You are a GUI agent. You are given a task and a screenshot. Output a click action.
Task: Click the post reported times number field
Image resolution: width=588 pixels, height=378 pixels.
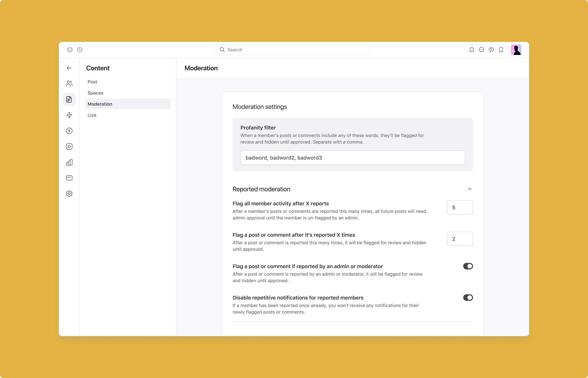[460, 239]
